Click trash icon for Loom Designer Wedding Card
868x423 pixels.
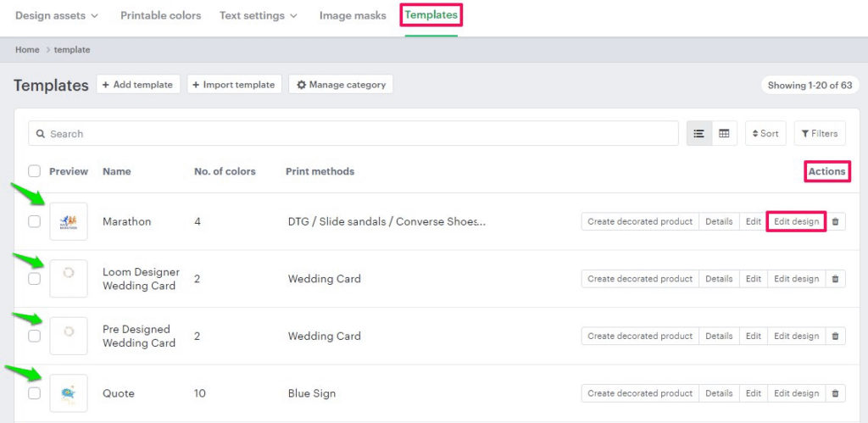pyautogui.click(x=835, y=279)
